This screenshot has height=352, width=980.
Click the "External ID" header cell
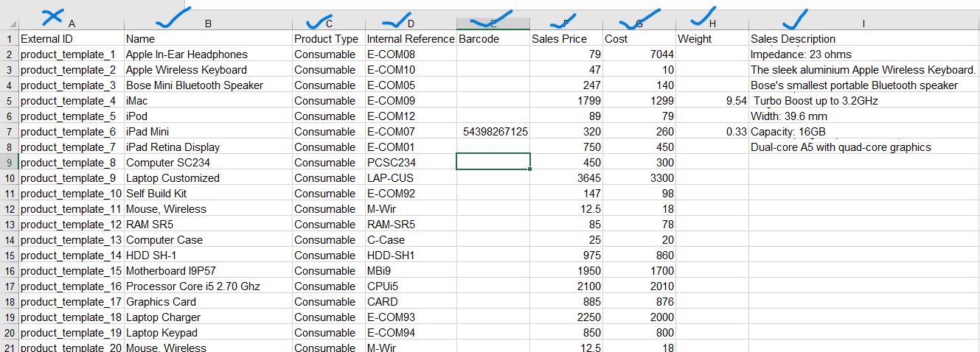[x=72, y=39]
